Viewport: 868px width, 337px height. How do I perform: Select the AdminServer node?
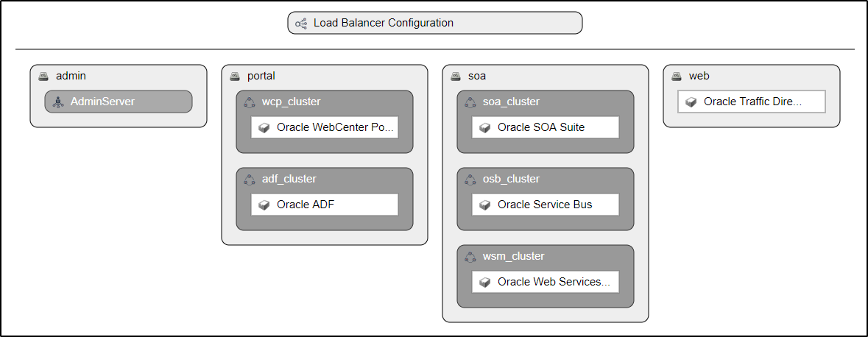point(118,102)
